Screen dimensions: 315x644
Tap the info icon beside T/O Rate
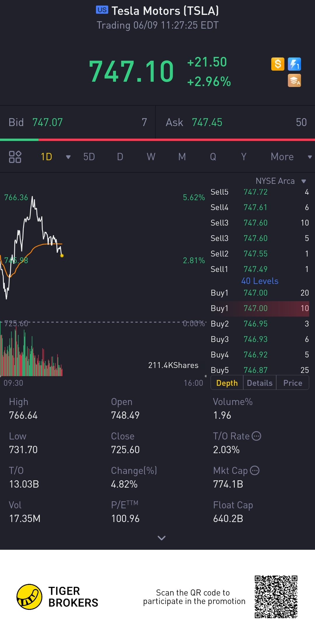[x=256, y=436]
